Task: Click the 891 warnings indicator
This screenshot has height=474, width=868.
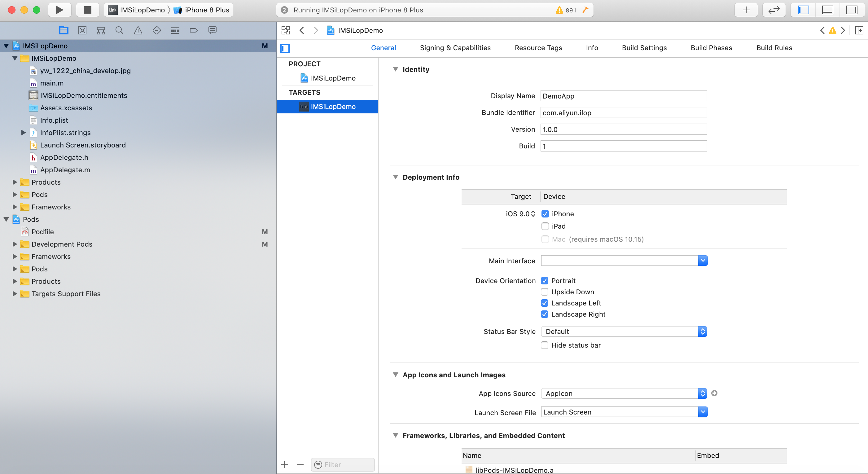Action: point(566,10)
